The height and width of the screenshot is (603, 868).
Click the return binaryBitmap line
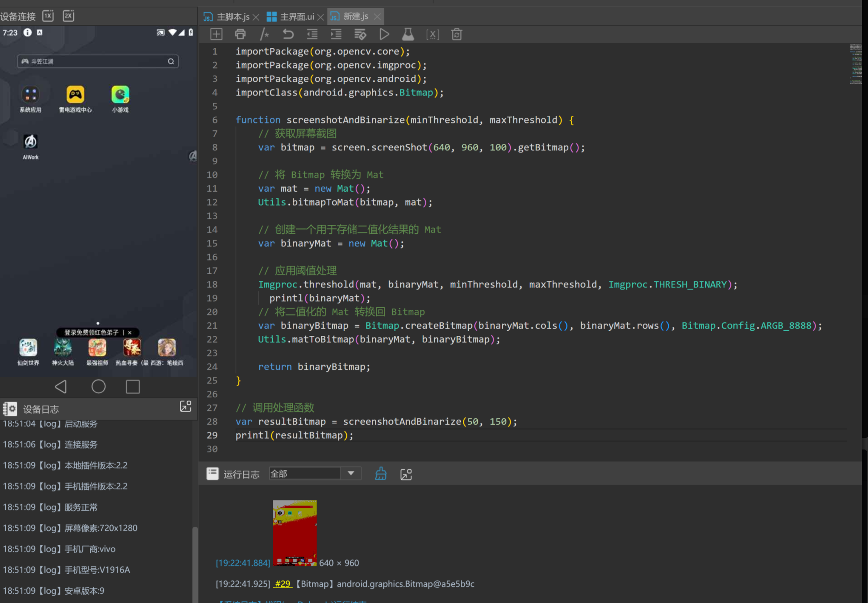pyautogui.click(x=314, y=367)
